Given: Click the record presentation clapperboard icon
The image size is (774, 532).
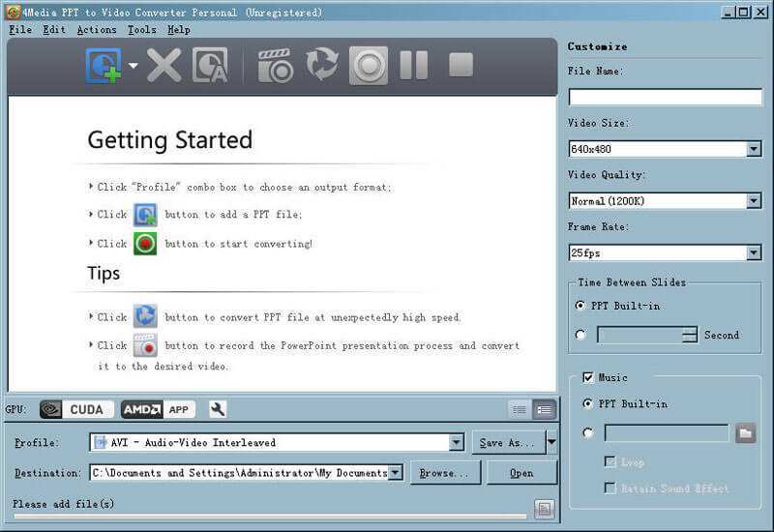Looking at the screenshot, I should point(275,66).
